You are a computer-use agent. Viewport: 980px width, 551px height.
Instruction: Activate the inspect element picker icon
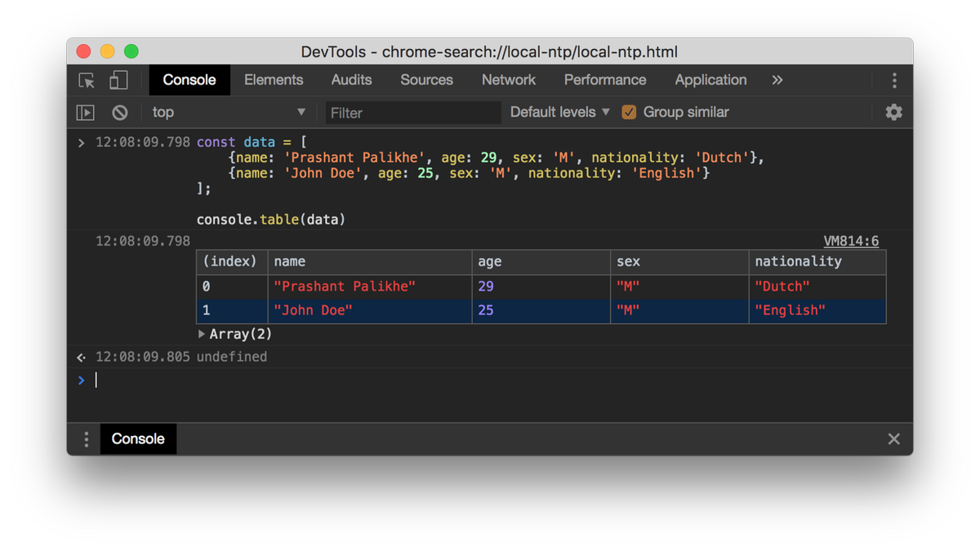click(87, 80)
